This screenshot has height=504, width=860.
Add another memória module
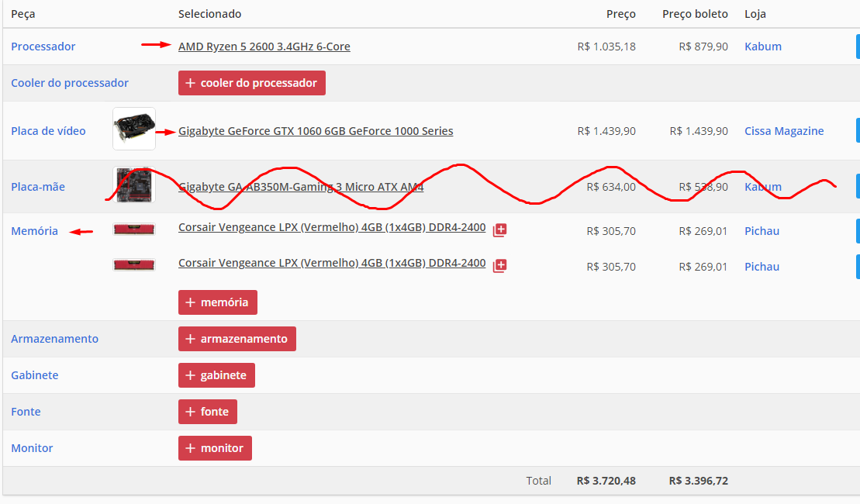218,302
